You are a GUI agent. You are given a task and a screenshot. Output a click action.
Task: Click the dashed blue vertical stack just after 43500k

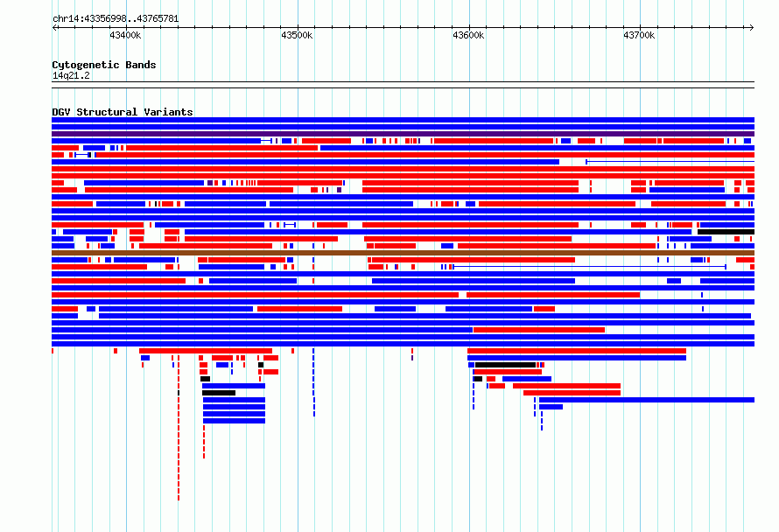click(x=313, y=382)
